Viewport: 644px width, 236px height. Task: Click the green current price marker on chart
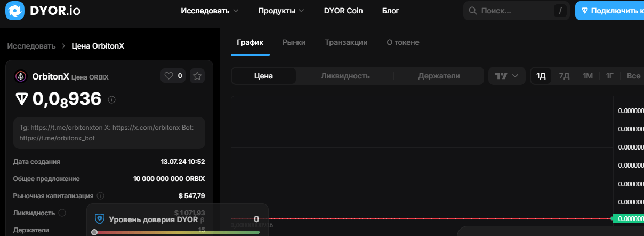click(x=628, y=218)
